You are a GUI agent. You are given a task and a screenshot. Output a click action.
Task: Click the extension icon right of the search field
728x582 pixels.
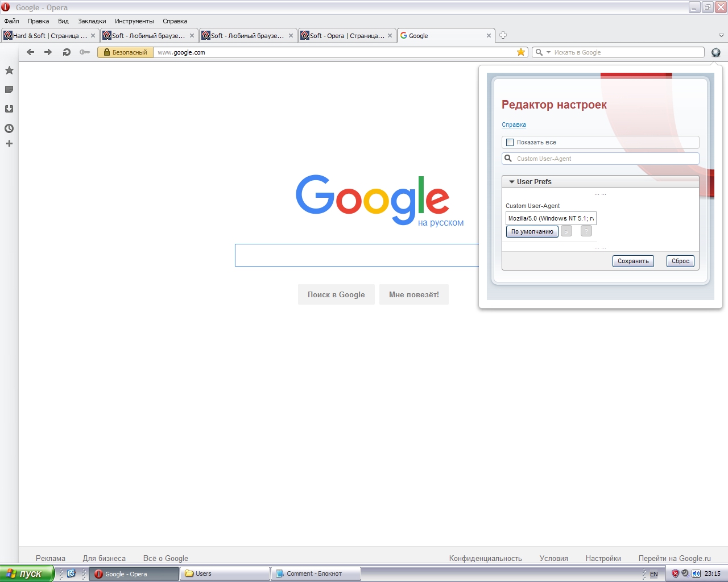click(x=715, y=52)
